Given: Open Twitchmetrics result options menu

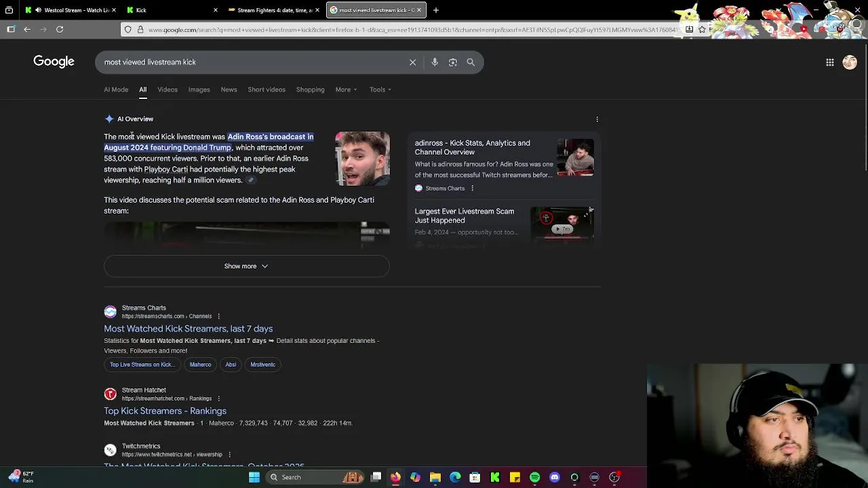Looking at the screenshot, I should 229,455.
